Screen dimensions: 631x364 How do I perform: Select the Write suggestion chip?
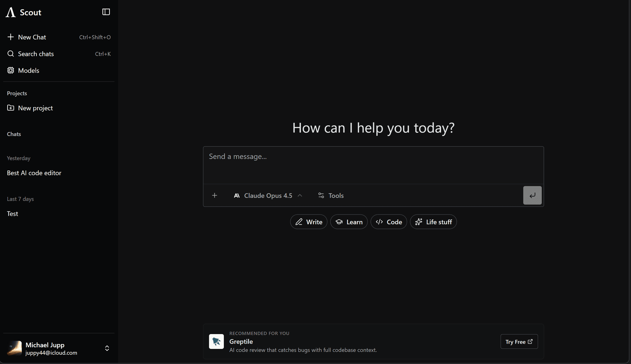click(309, 222)
